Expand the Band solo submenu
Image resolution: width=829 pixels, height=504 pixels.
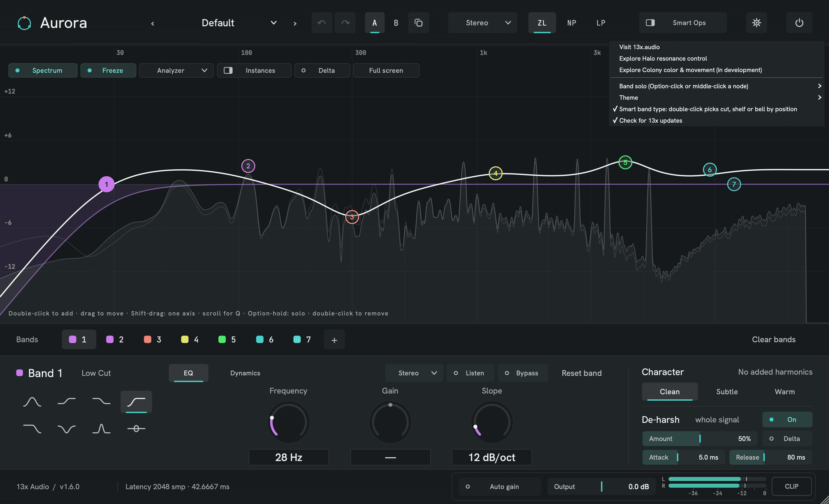pyautogui.click(x=717, y=86)
